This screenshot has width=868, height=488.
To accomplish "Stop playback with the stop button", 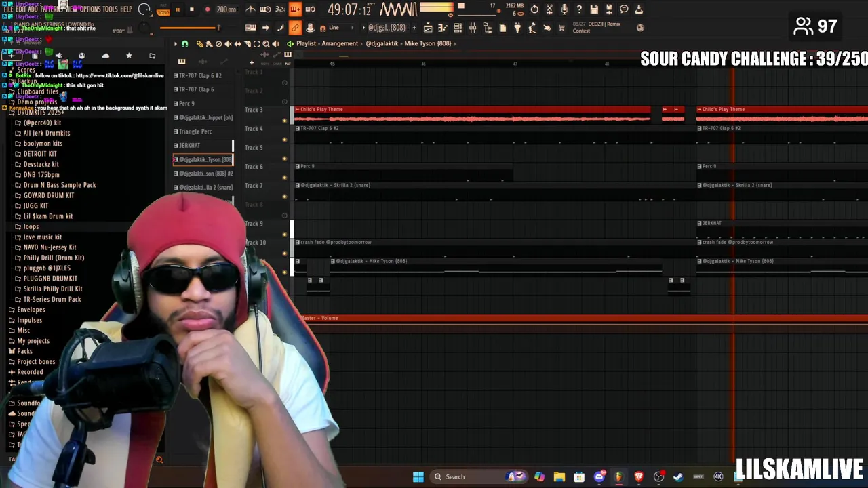I will (192, 9).
